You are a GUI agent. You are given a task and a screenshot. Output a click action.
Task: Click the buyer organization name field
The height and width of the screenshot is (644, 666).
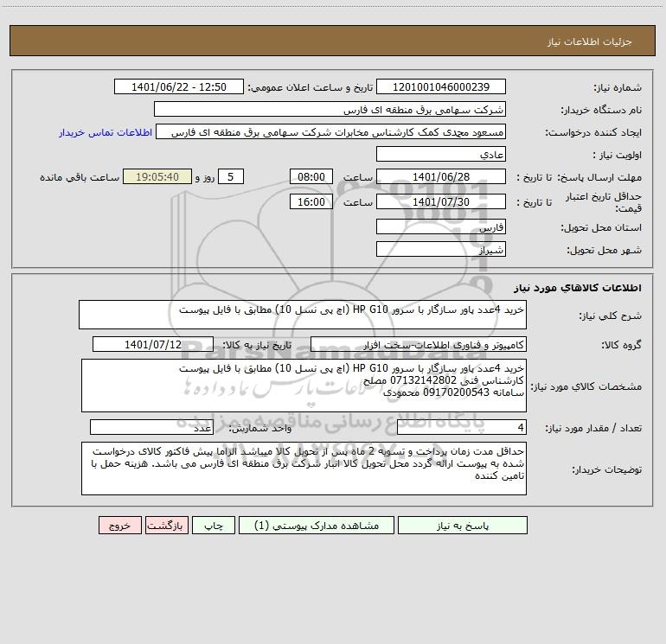tap(330, 109)
